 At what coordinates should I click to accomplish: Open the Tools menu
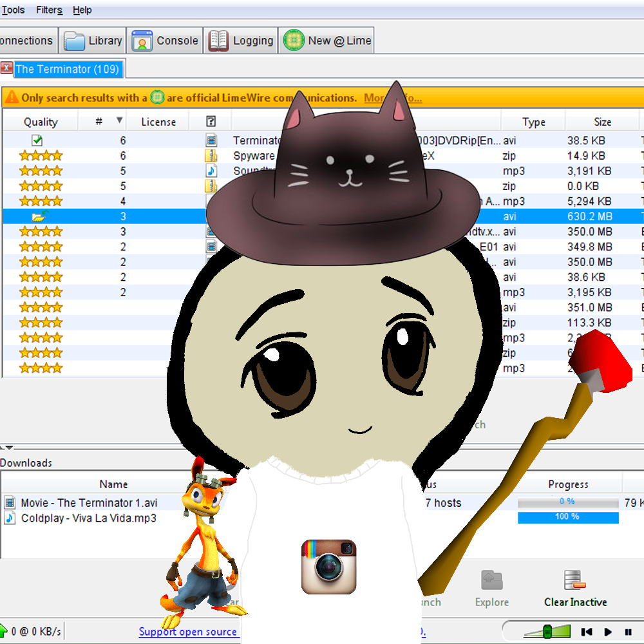point(13,10)
